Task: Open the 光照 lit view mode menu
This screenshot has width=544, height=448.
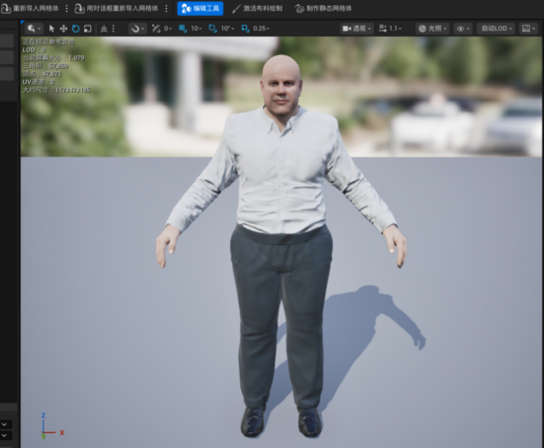Action: click(x=432, y=28)
